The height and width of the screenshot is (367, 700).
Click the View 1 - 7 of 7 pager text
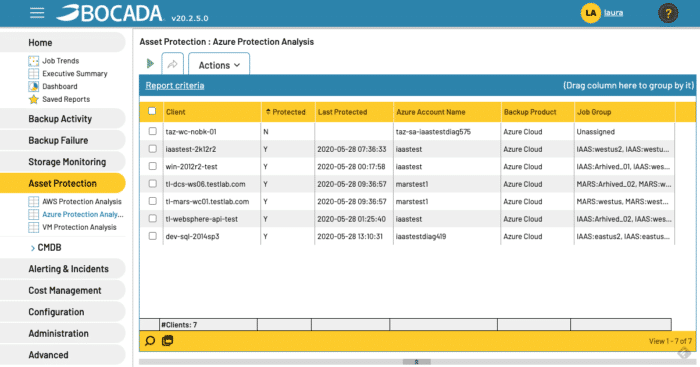(671, 341)
